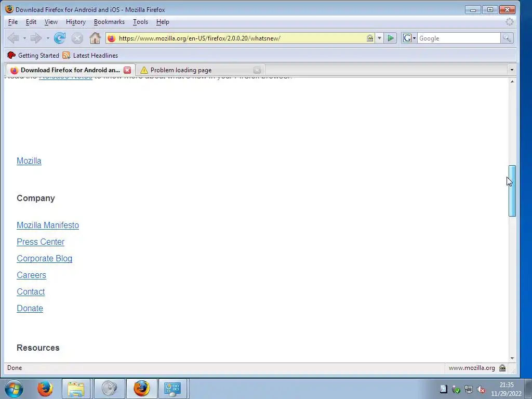Click the security shield tray icon
Screen dimensions: 532x399
coord(456,390)
